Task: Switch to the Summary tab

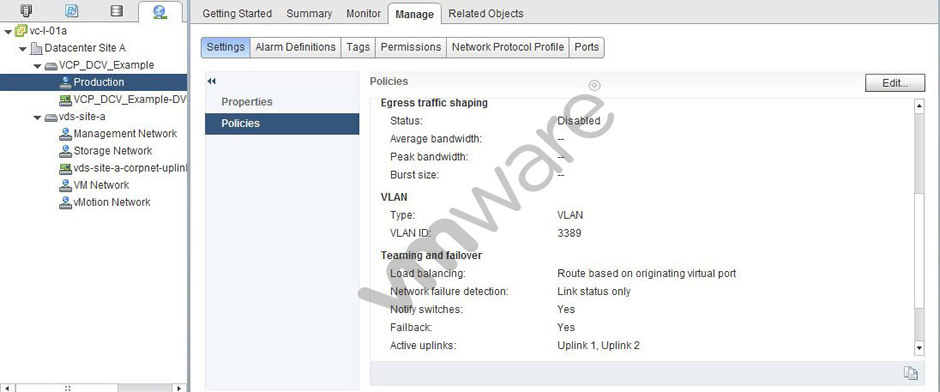Action: tap(309, 13)
